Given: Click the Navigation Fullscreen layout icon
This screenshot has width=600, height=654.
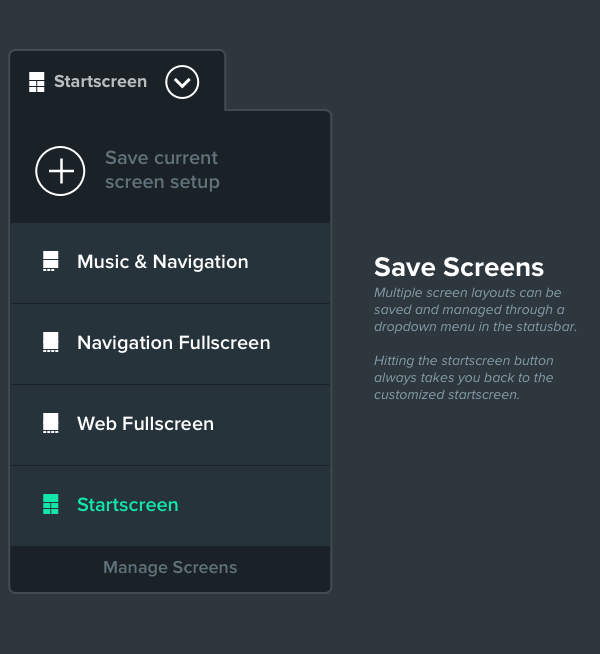Looking at the screenshot, I should coord(51,342).
